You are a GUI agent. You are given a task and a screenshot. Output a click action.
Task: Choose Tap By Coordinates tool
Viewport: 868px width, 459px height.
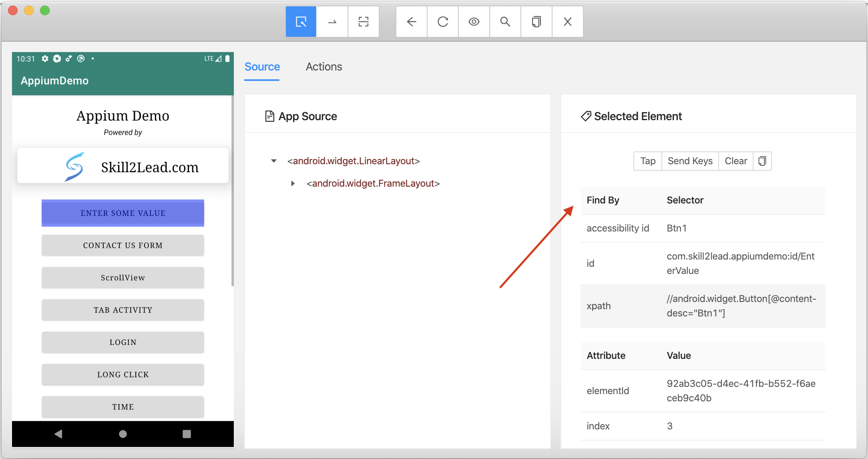(363, 22)
